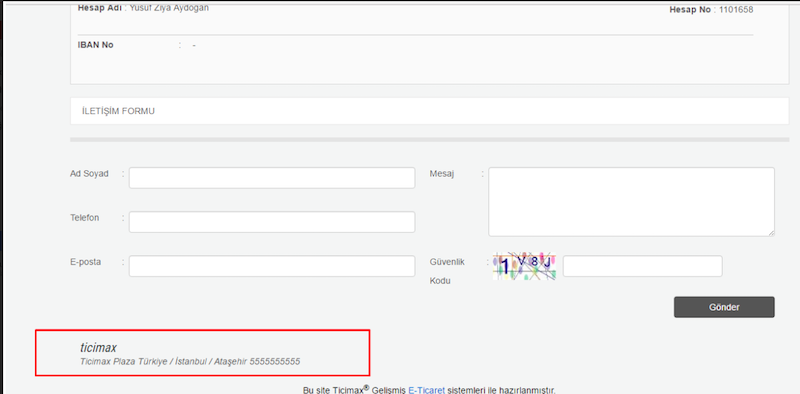Click the E-posta label
800x394 pixels.
point(86,262)
